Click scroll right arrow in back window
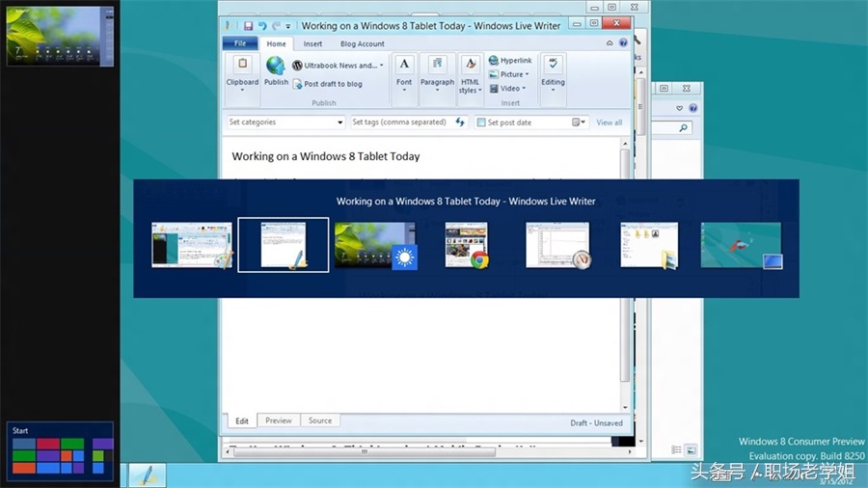 (630, 452)
